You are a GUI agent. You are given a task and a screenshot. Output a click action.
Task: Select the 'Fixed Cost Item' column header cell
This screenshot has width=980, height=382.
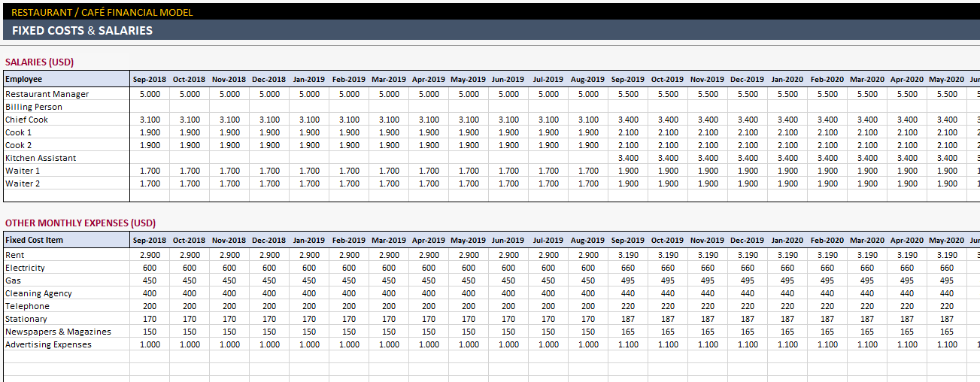66,240
